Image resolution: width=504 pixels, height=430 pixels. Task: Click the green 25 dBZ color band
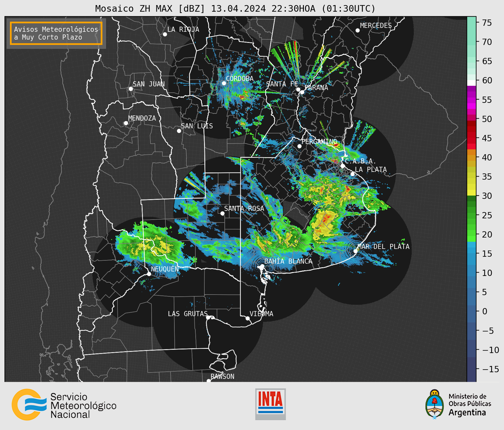coord(471,215)
